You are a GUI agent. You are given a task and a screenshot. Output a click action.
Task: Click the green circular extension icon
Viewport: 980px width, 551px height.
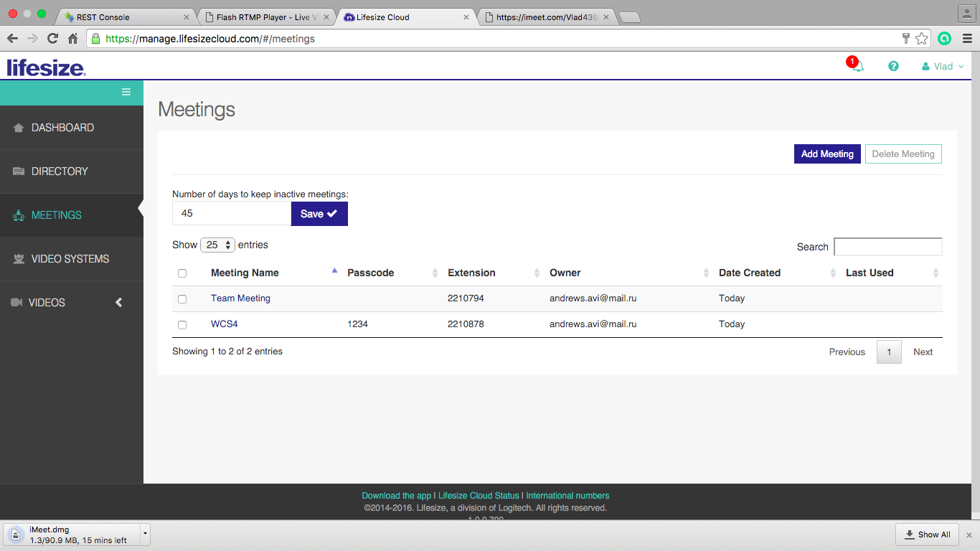coord(945,39)
